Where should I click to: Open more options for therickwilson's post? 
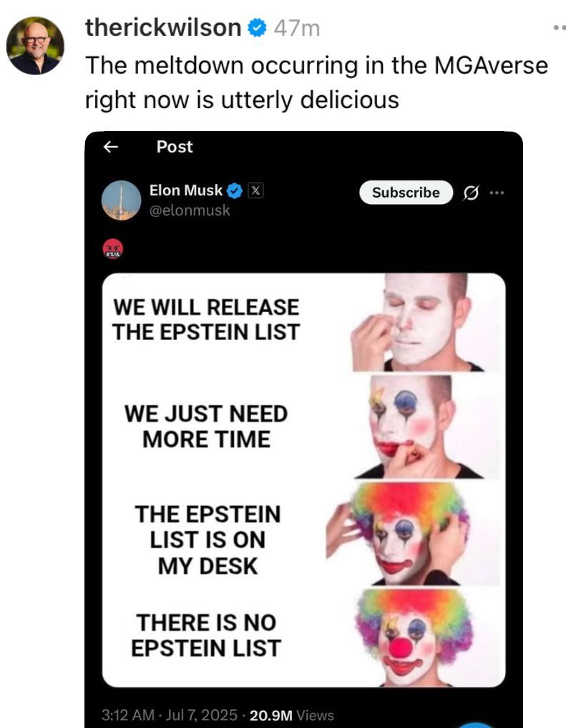tap(559, 29)
